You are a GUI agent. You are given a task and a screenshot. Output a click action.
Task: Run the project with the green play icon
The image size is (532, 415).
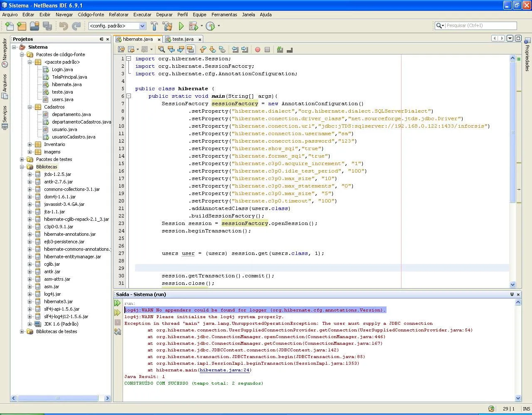tap(181, 26)
